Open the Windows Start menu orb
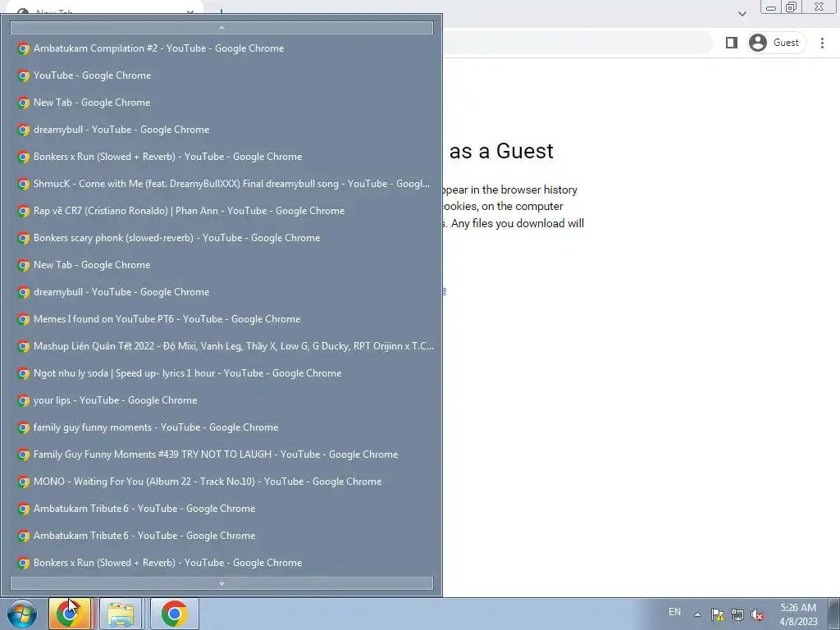This screenshot has height=630, width=840. click(22, 614)
